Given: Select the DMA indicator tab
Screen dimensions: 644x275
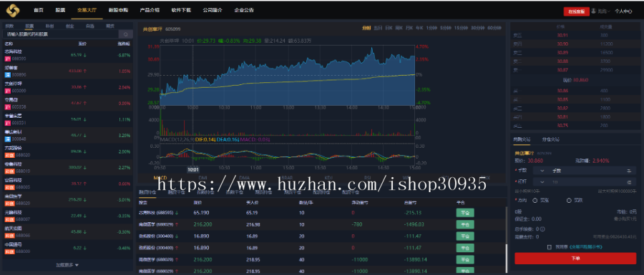Looking at the screenshot, I should (x=245, y=178).
